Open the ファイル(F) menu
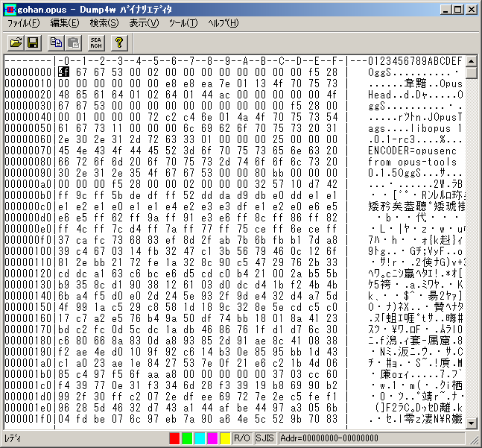This screenshot has width=482, height=448. 23,23
